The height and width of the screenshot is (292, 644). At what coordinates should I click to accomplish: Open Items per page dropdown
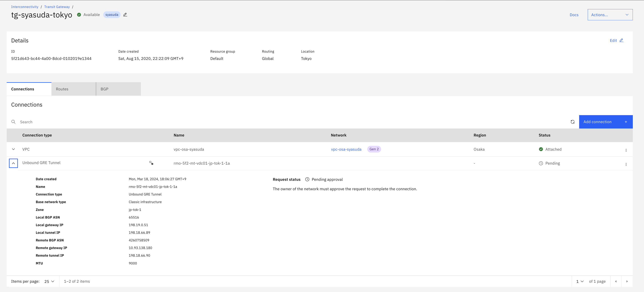point(49,281)
